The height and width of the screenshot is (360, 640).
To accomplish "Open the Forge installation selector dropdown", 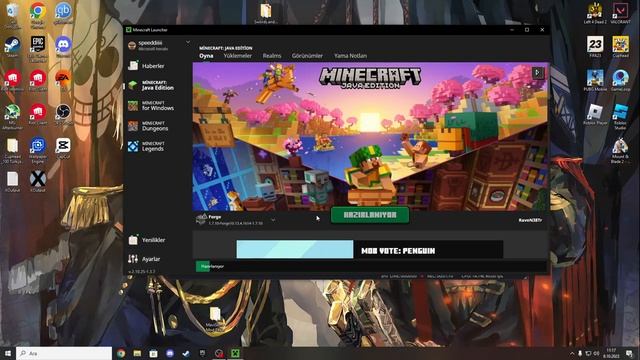I will pos(273,220).
